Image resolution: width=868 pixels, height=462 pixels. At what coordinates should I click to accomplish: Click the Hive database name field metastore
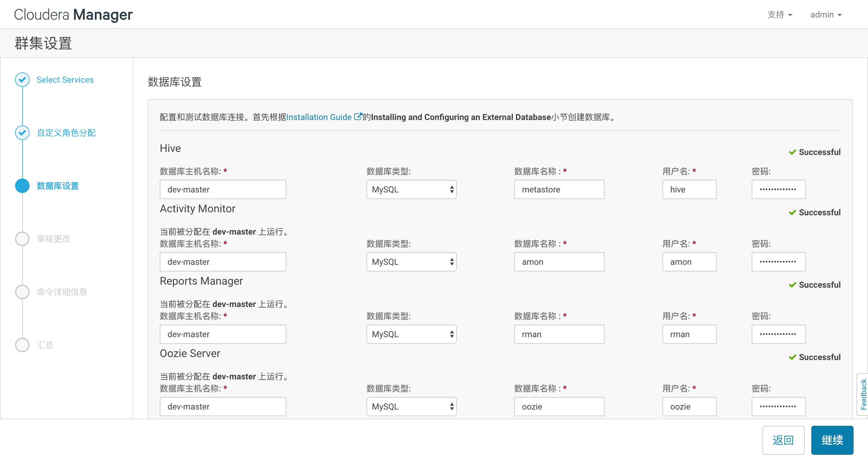point(559,189)
